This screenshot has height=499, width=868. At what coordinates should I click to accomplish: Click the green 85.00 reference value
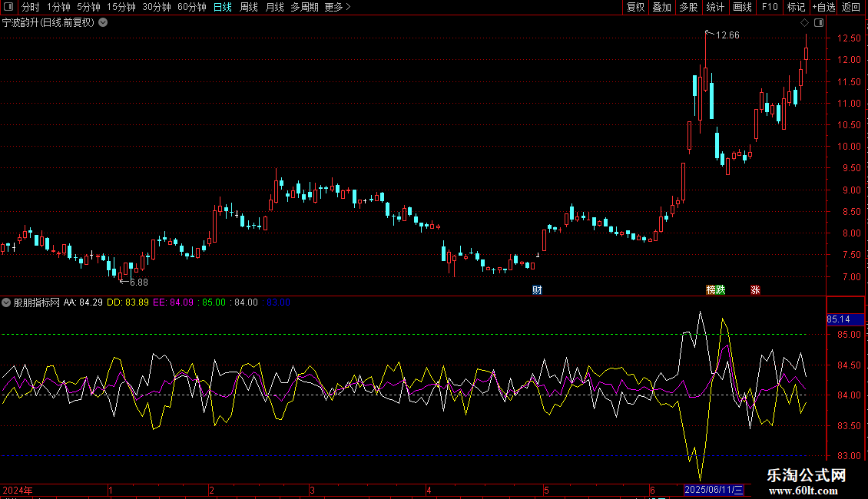(x=214, y=302)
